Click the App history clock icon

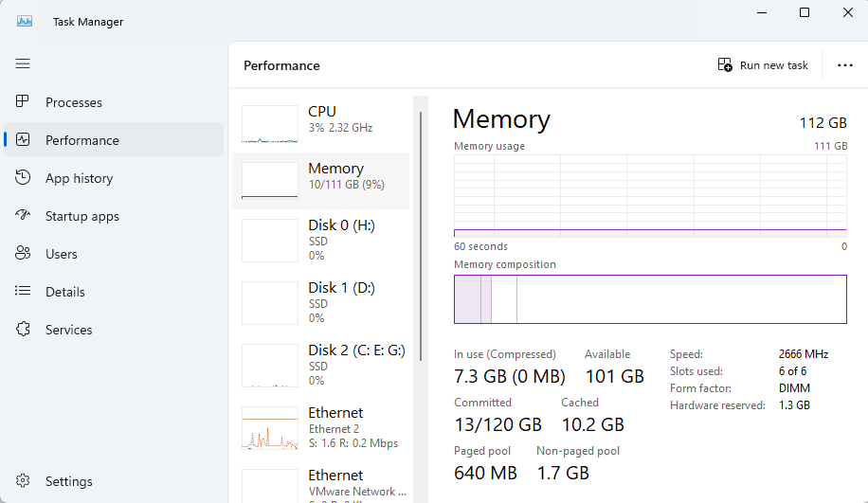click(x=23, y=178)
